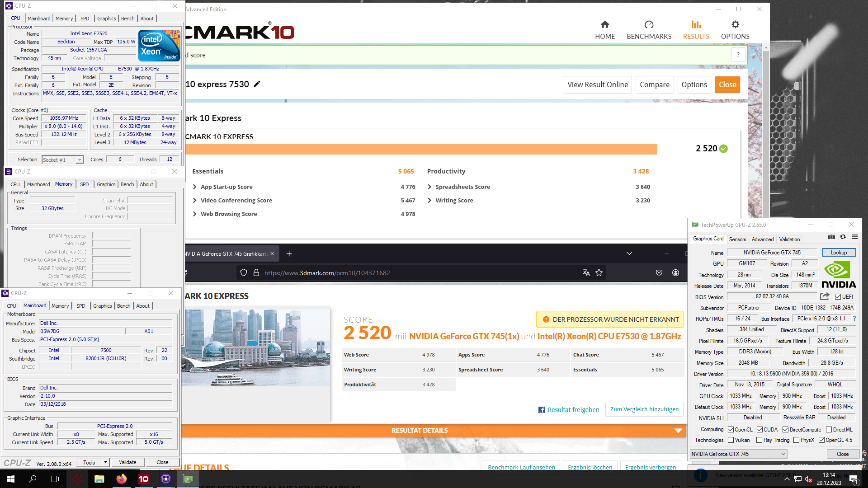Open RESULTS chart icon in PCMark

click(x=696, y=24)
